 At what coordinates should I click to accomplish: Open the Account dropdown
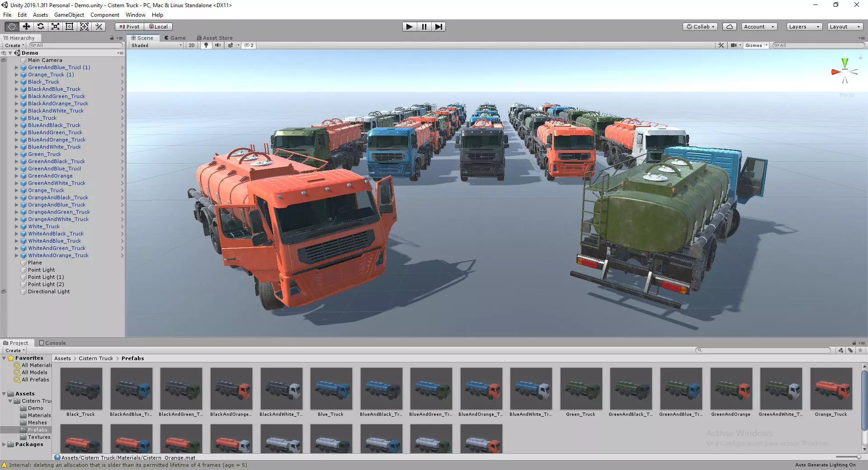click(759, 27)
